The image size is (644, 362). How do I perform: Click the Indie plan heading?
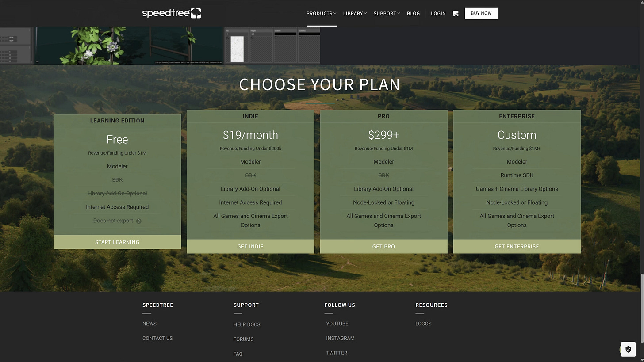click(x=250, y=116)
